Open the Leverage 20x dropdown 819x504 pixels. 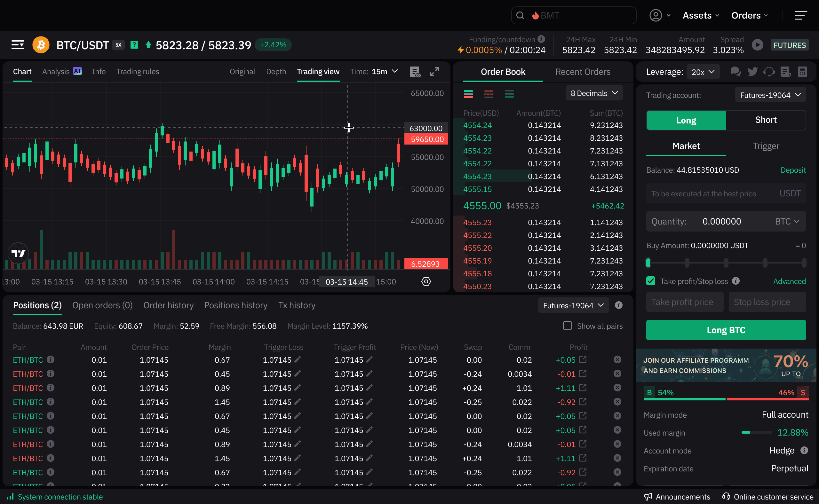click(703, 72)
